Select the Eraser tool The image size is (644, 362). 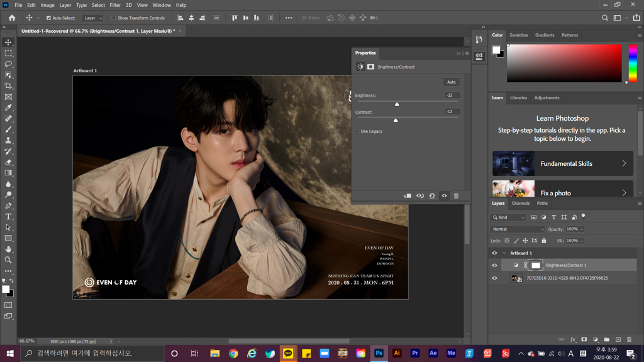8,162
